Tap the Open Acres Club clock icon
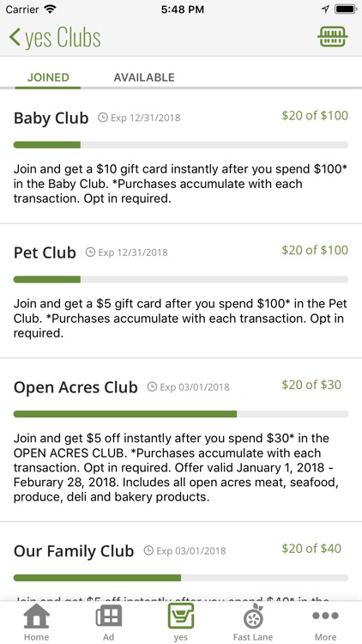This screenshot has height=644, width=362. pos(152,387)
